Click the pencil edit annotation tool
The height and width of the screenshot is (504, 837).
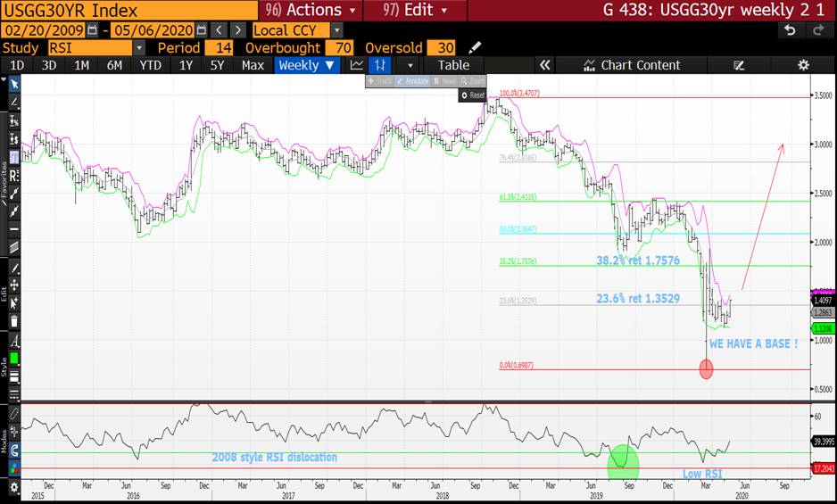click(14, 268)
